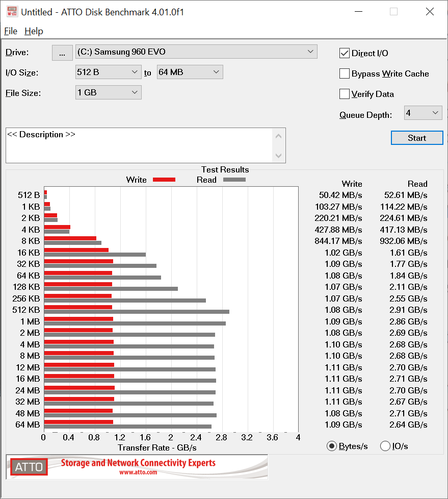Screen dimensions: 448x499
Task: Expand the Drive dropdown showing Samsung 960 EVO
Action: coord(196,52)
